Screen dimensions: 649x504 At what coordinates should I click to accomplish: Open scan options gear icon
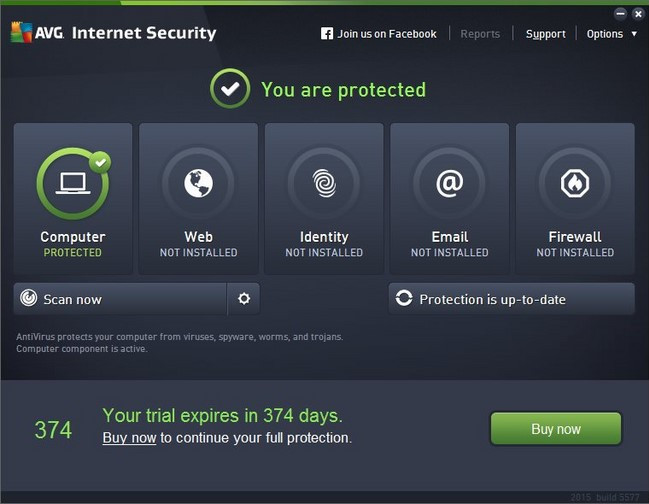[x=244, y=298]
